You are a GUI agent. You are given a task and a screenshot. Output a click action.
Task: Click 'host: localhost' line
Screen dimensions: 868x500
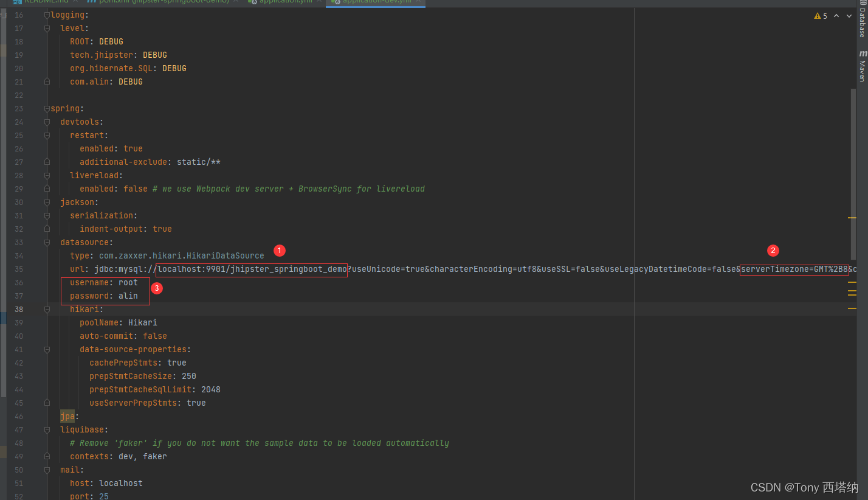point(106,484)
